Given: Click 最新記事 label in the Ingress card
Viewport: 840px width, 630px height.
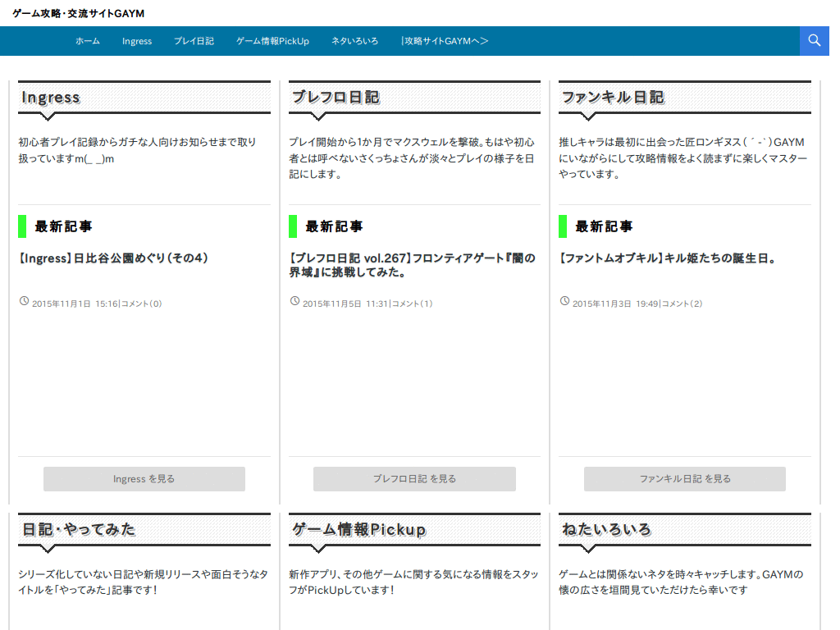Looking at the screenshot, I should pyautogui.click(x=63, y=226).
